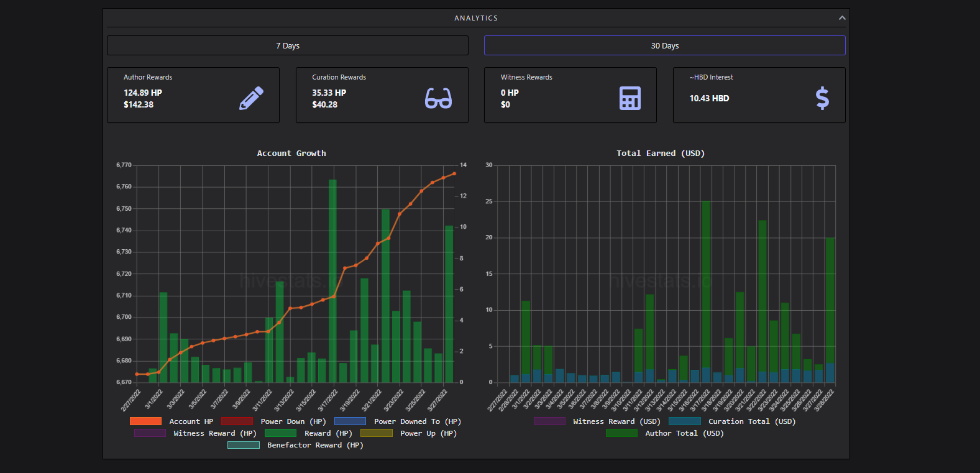Click the tallest green bar in Account Growth
Screen dimensions: 980x473
[x=332, y=280]
